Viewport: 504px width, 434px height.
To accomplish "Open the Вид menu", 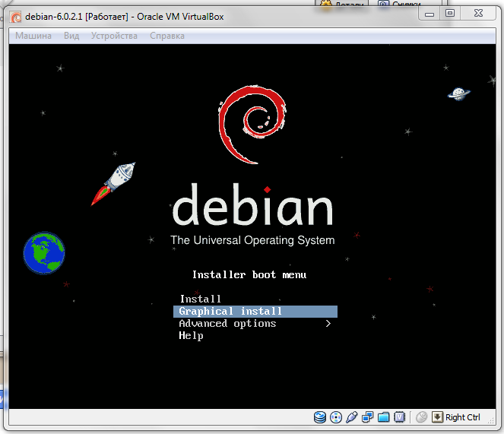I will pyautogui.click(x=71, y=36).
